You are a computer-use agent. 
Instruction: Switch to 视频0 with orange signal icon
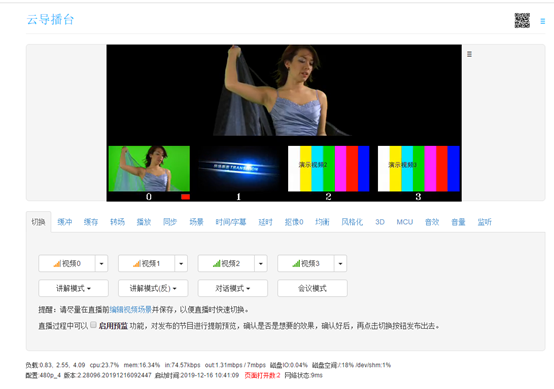point(67,264)
